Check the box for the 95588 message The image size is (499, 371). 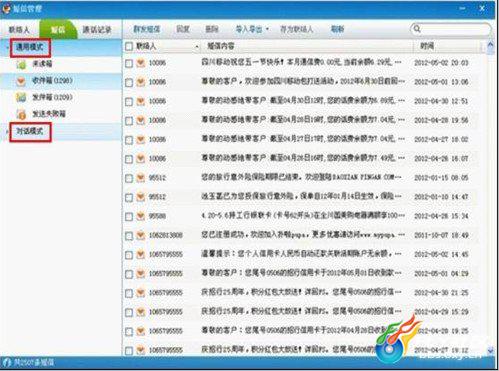point(129,217)
